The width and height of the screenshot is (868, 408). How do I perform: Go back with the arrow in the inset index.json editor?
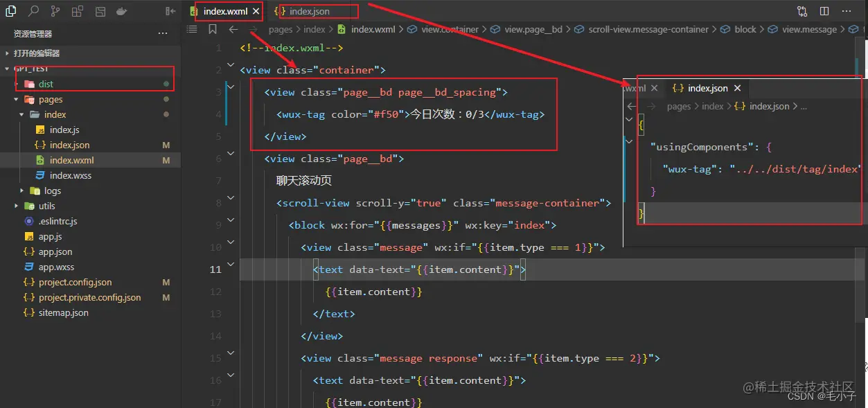pos(631,106)
